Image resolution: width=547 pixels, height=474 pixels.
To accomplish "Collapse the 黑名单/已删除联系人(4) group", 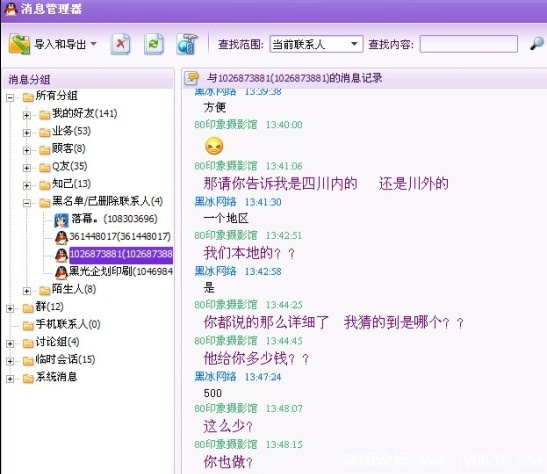I will [27, 203].
